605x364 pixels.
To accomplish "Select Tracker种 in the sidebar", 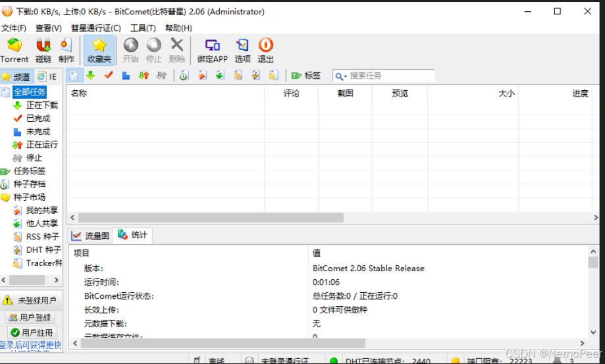I will point(43,263).
